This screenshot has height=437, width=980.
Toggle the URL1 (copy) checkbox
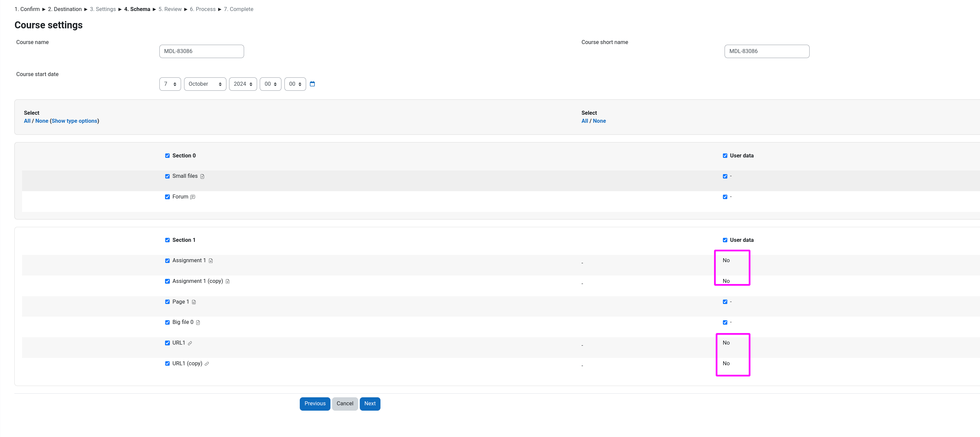(167, 364)
